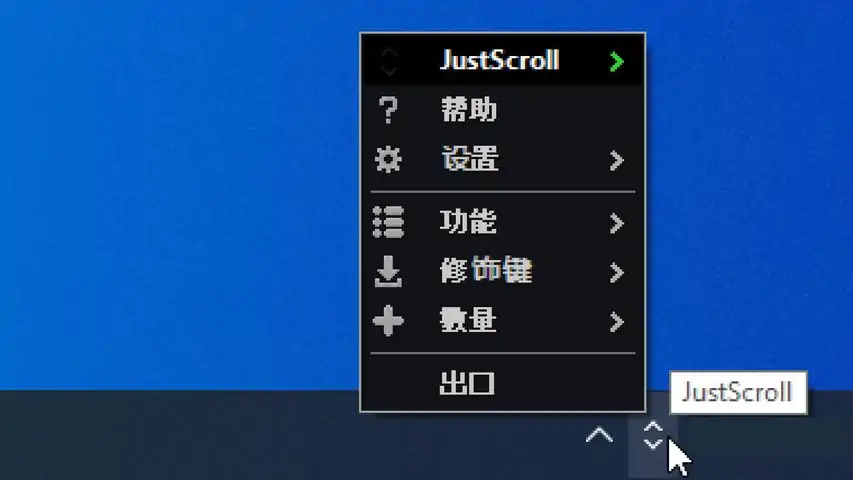This screenshot has width=853, height=480.
Task: Click the list icon beside 功能
Action: 388,222
